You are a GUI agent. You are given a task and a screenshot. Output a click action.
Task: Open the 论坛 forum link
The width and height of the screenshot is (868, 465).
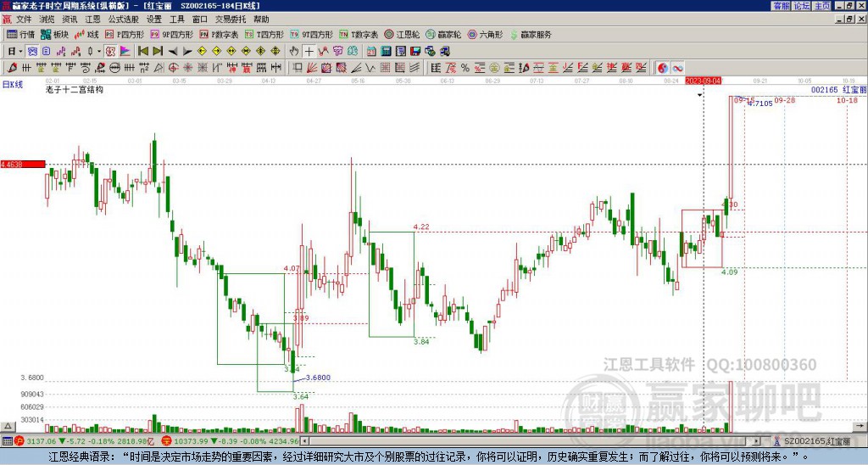pos(802,6)
